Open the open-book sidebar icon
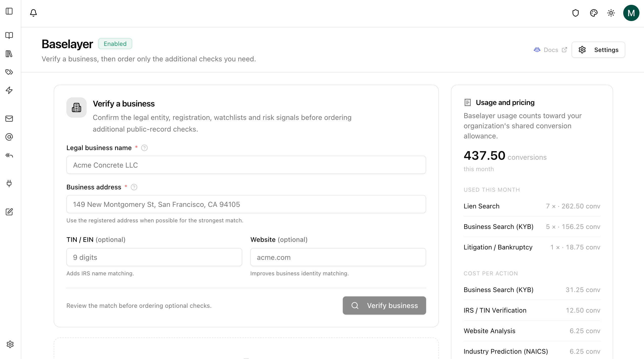 pyautogui.click(x=9, y=35)
